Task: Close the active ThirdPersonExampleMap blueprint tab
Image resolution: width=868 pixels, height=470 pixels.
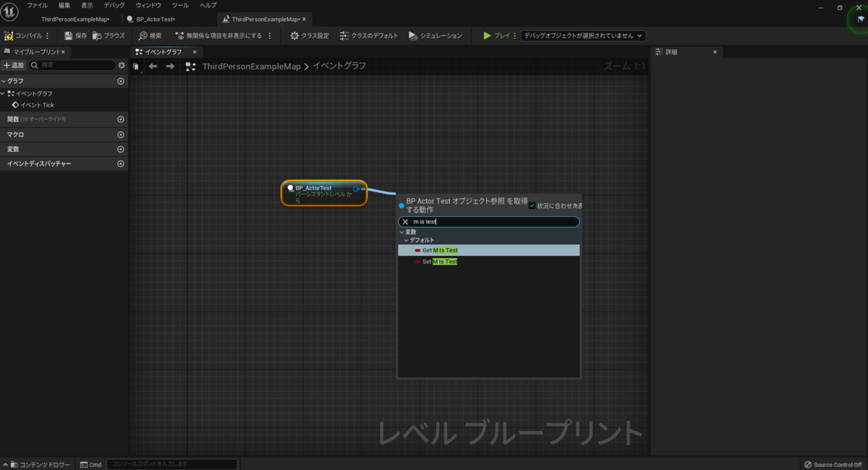Action: [x=303, y=19]
